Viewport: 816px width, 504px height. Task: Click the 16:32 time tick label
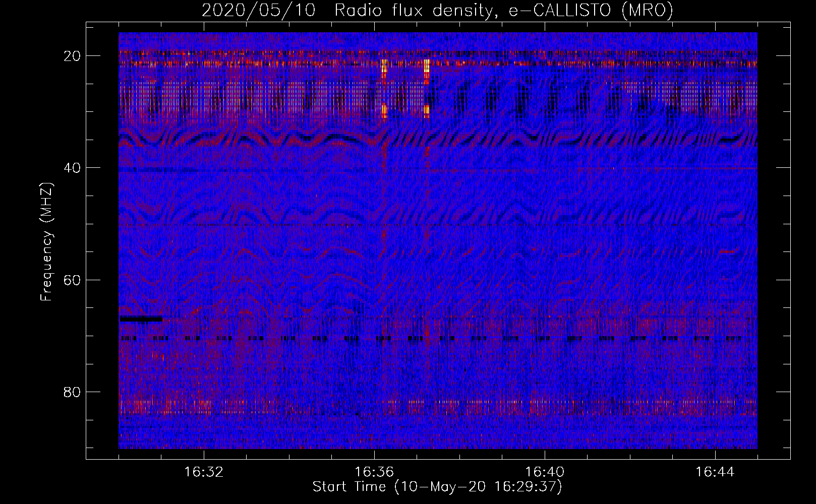point(204,472)
